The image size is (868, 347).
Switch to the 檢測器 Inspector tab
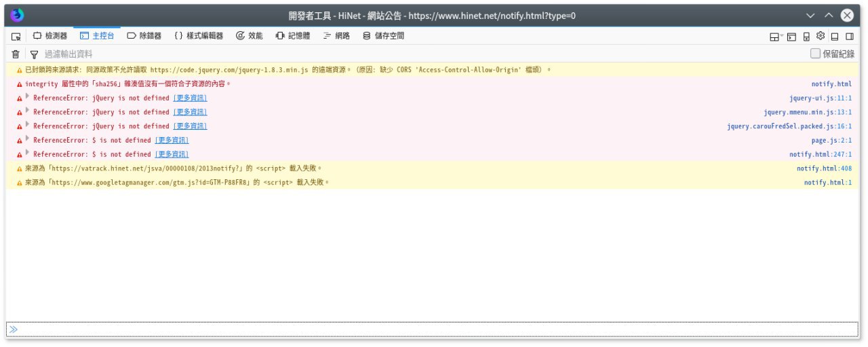(50, 36)
